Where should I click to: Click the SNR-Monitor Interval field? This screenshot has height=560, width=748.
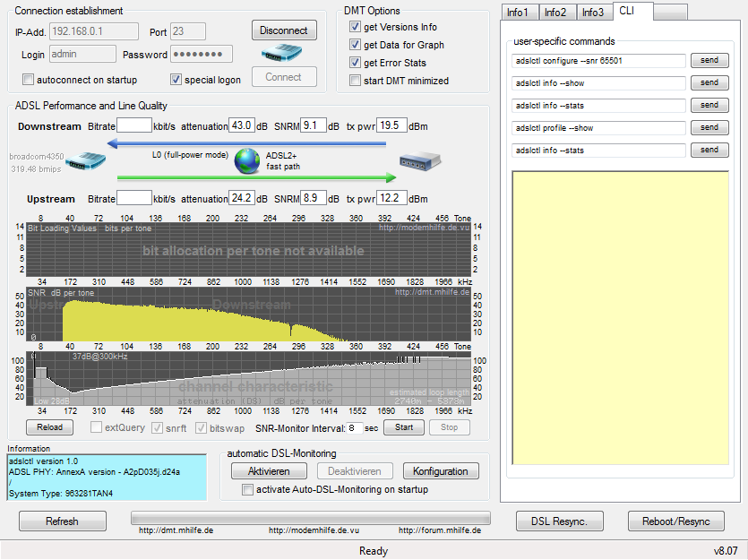tap(355, 428)
